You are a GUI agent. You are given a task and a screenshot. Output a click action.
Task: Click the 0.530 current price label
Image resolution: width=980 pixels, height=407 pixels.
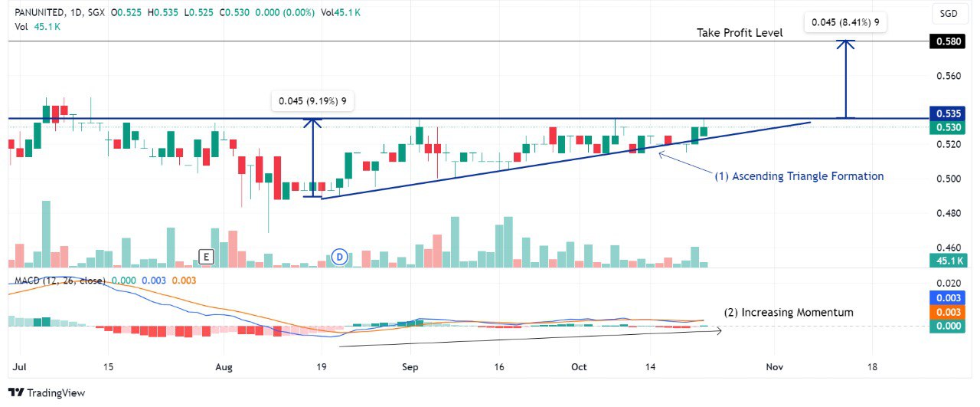[x=945, y=127]
